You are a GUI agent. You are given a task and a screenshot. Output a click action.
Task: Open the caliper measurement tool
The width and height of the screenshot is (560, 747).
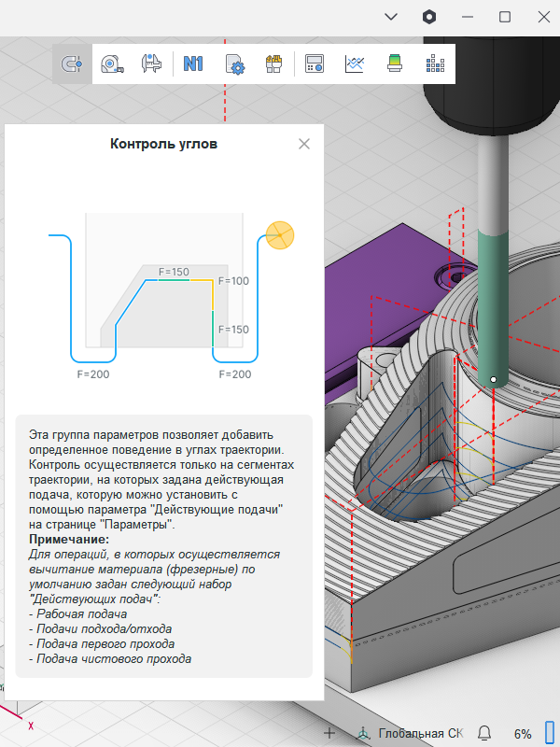152,63
